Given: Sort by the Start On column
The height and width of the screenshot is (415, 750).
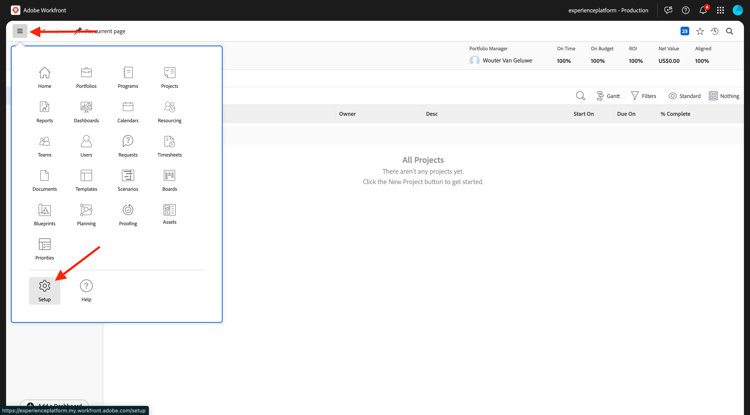Looking at the screenshot, I should tap(584, 114).
